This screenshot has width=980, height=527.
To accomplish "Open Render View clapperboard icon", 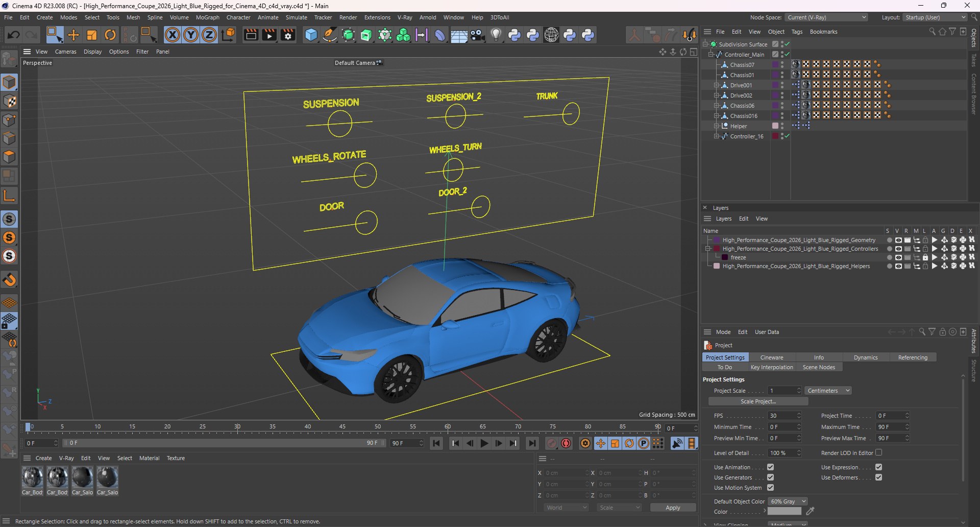I will 251,35.
